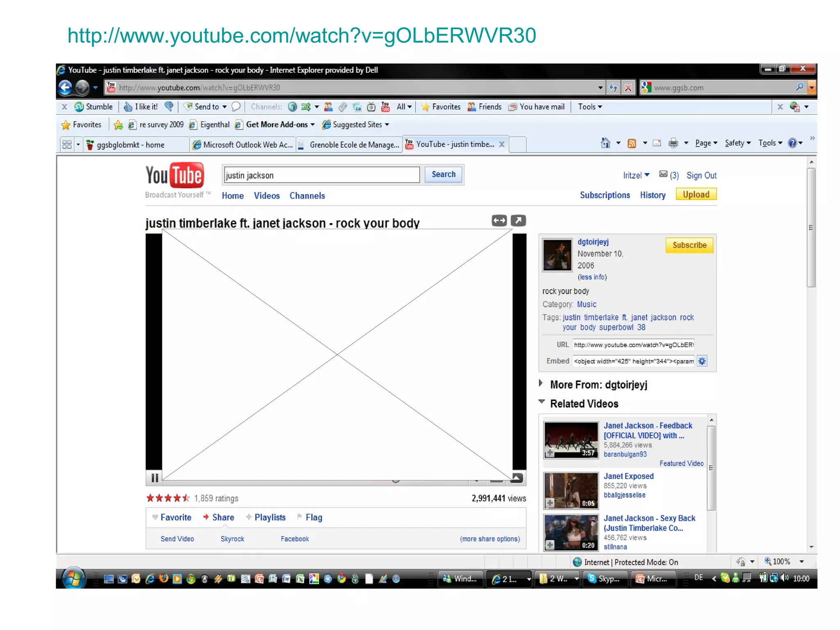The height and width of the screenshot is (630, 840).
Task: Click the Help question mark icon
Action: click(792, 143)
